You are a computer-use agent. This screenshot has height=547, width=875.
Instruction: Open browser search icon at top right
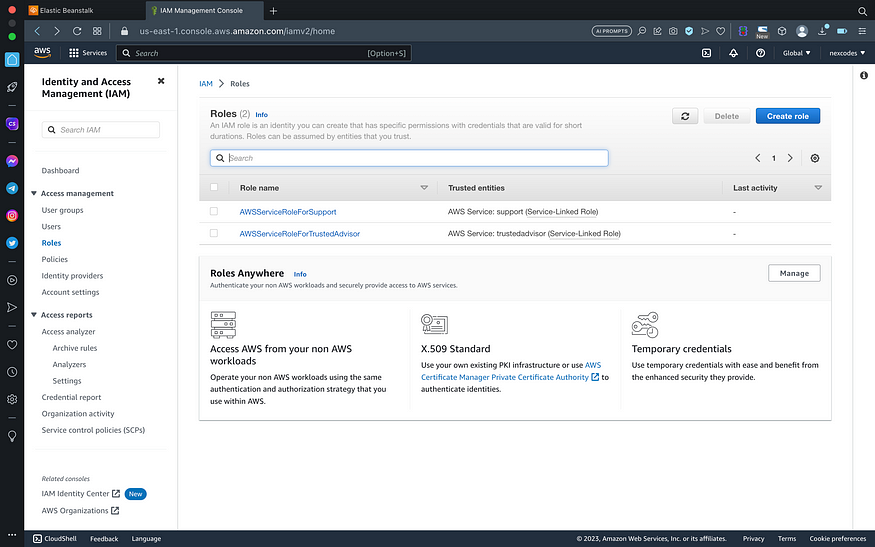[x=862, y=11]
